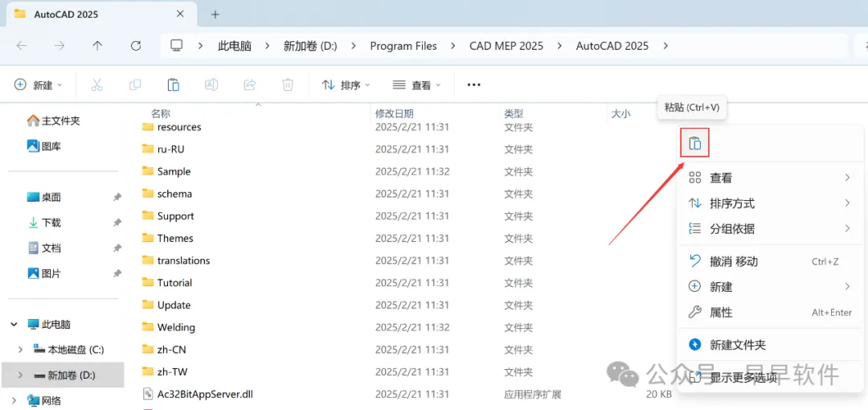Sort by the 名称 column header
Screen dimensions: 868x410
coord(161,113)
